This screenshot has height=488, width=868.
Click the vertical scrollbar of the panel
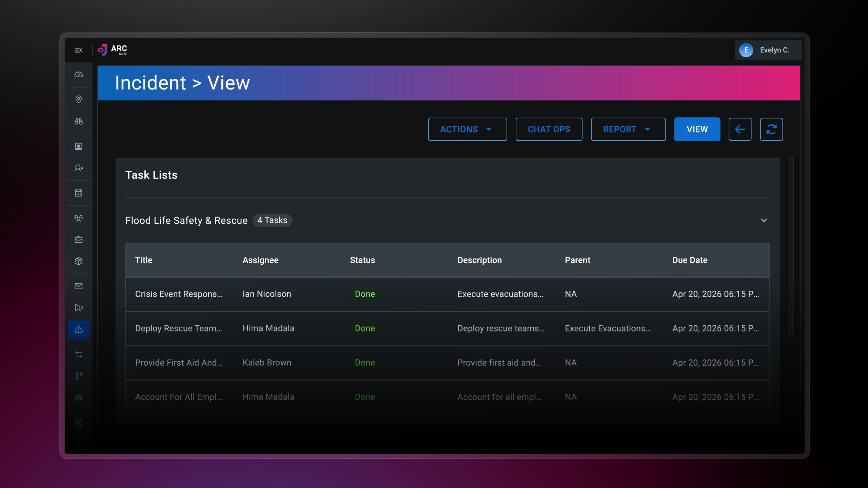pos(791,247)
